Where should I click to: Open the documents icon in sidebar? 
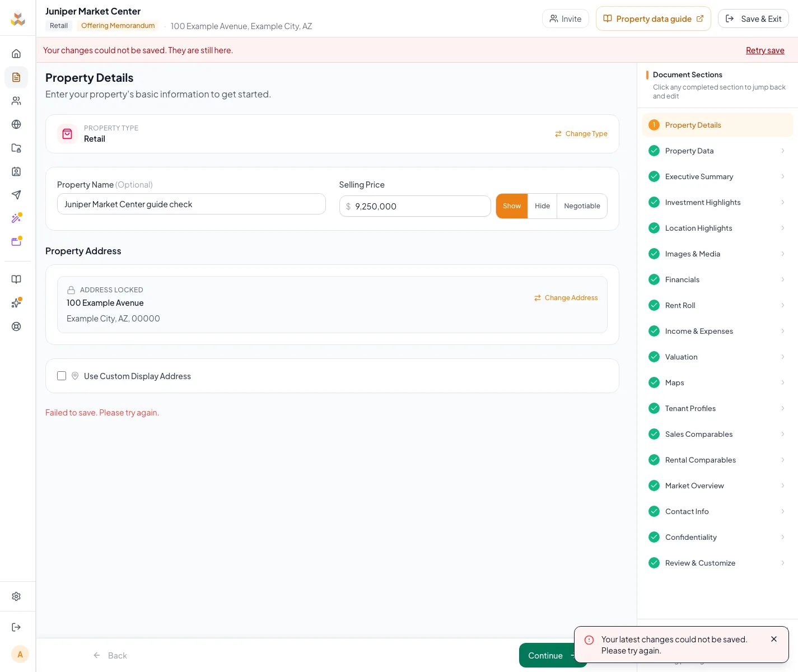pyautogui.click(x=16, y=77)
